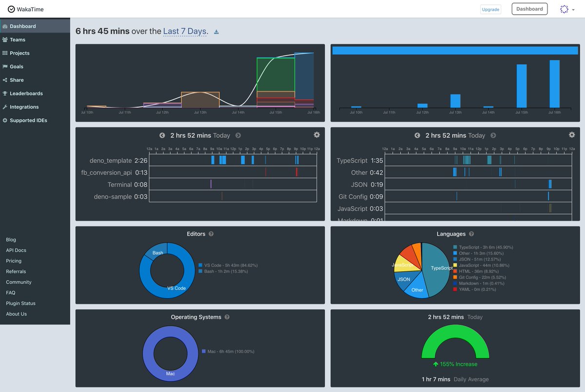This screenshot has height=392, width=585.
Task: Click the JavaScript legend entry text
Action: click(484, 265)
